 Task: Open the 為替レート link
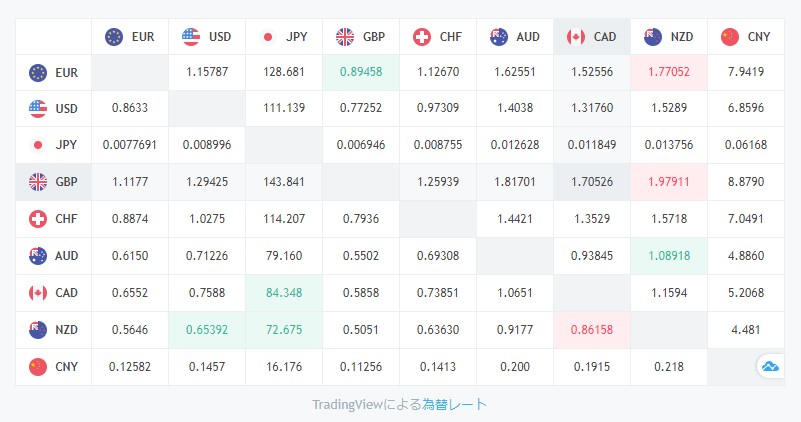pos(454,404)
